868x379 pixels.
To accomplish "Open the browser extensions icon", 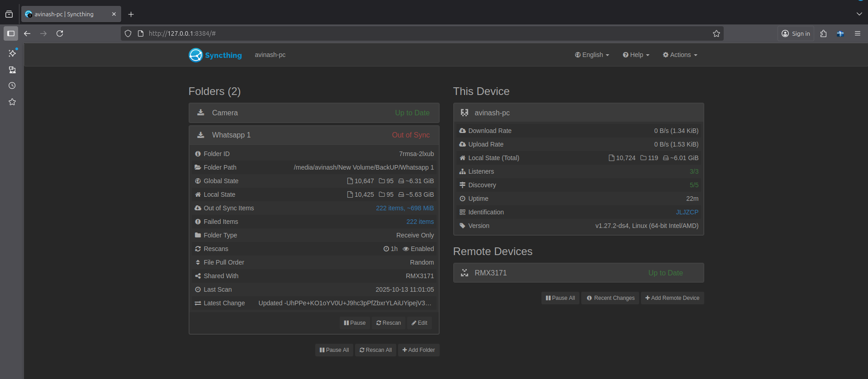I will point(823,33).
